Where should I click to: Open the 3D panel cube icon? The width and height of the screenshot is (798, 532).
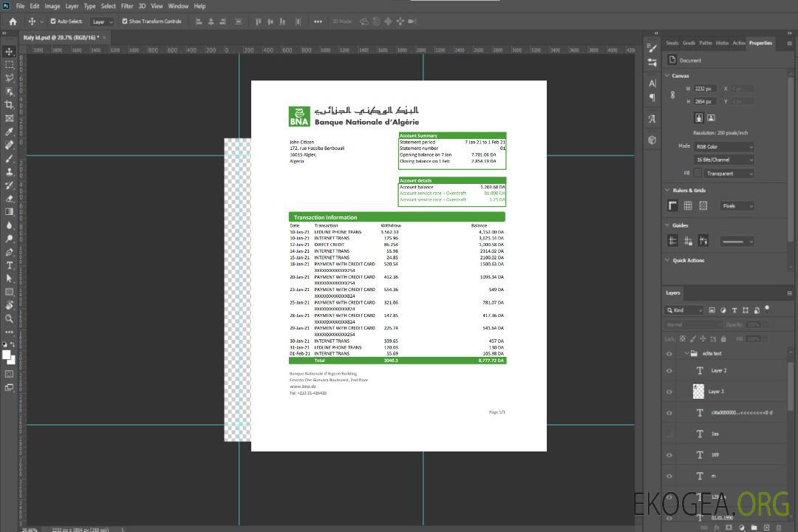[652, 140]
